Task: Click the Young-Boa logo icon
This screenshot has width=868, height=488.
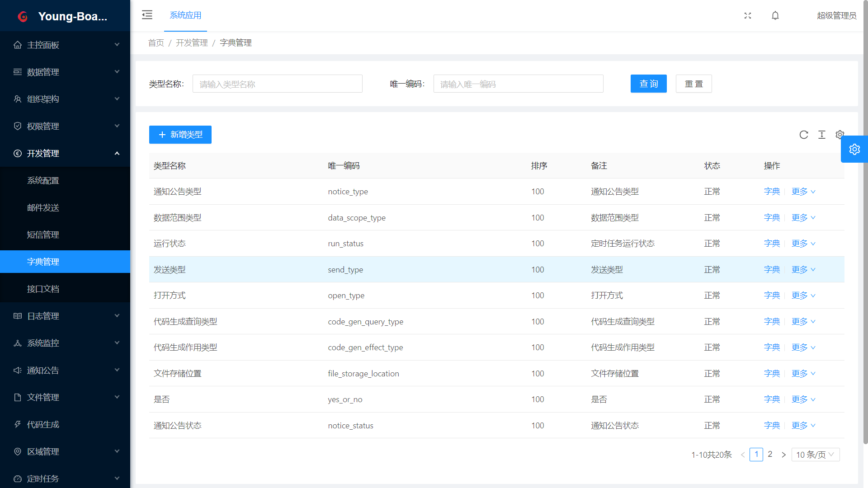Action: click(x=23, y=17)
